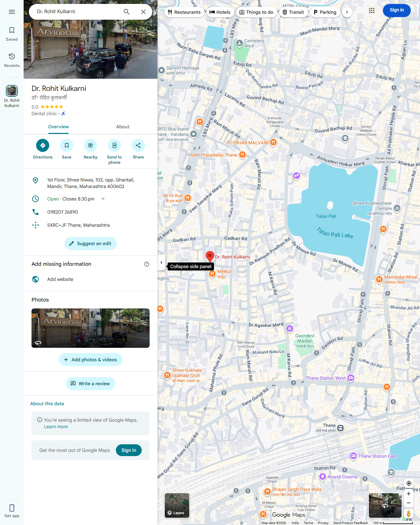Switch to the Overview tab
The height and width of the screenshot is (525, 420).
tap(58, 127)
